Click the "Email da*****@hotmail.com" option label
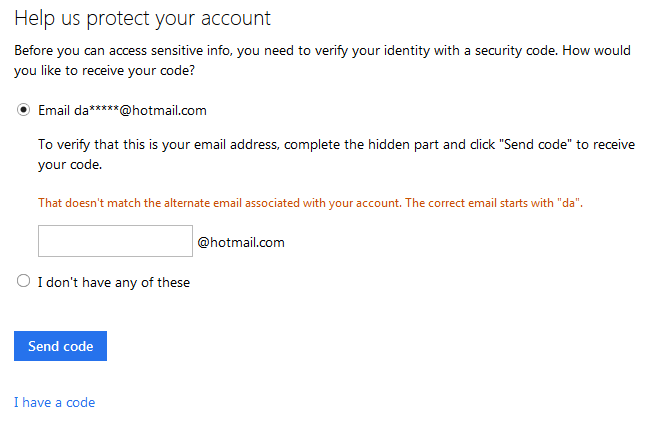The width and height of the screenshot is (654, 428). click(122, 111)
